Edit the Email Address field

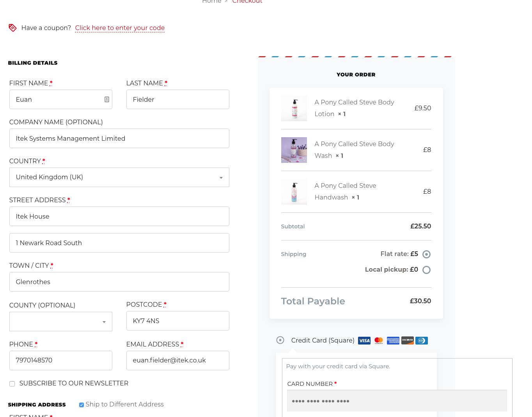(x=178, y=360)
